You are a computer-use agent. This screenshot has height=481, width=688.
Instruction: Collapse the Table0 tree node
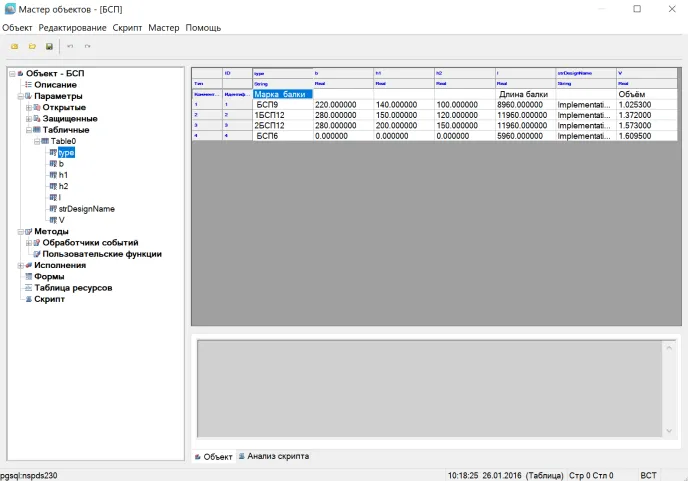click(37, 141)
